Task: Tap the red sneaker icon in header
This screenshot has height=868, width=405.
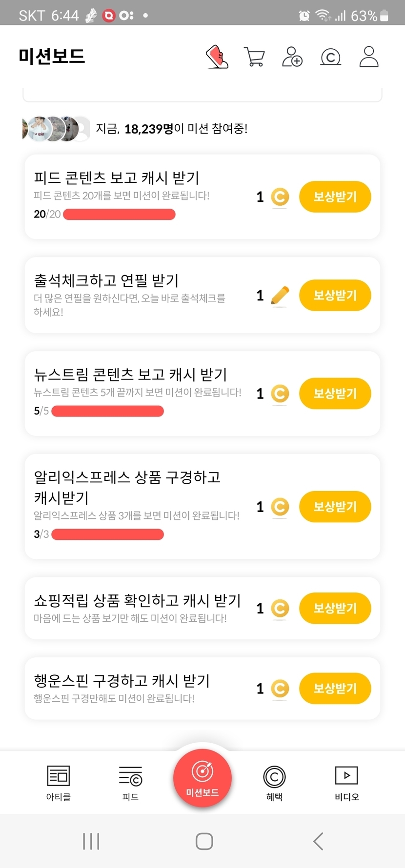Action: click(x=217, y=57)
